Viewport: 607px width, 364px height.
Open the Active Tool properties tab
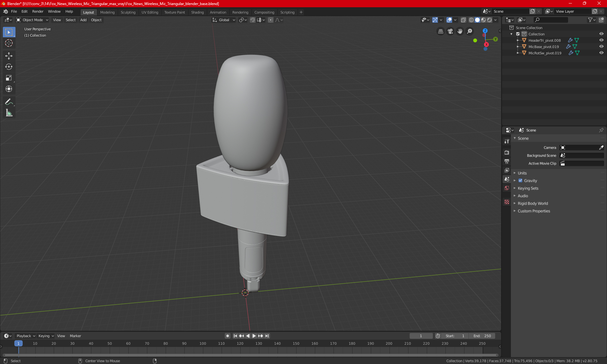[507, 141]
